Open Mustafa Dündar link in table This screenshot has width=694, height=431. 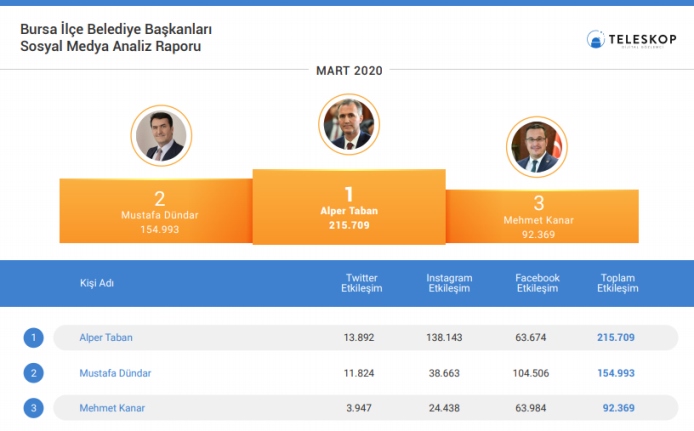click(x=115, y=373)
